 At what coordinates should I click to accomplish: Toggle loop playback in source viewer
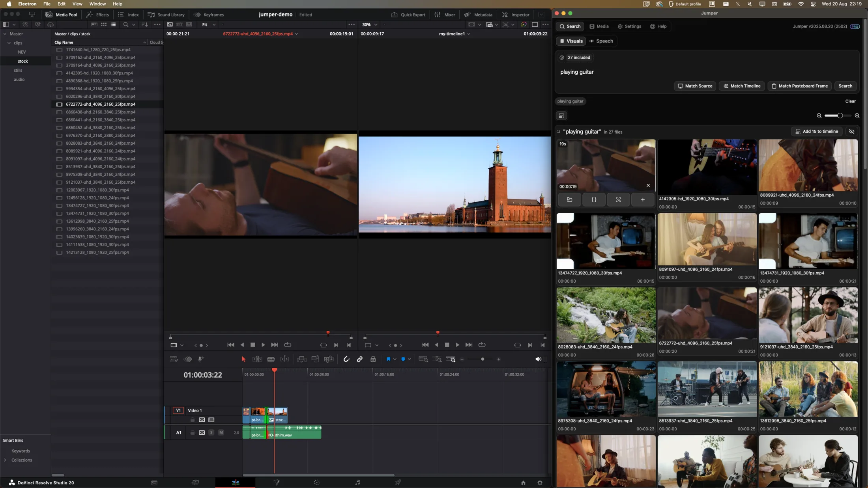(x=288, y=345)
